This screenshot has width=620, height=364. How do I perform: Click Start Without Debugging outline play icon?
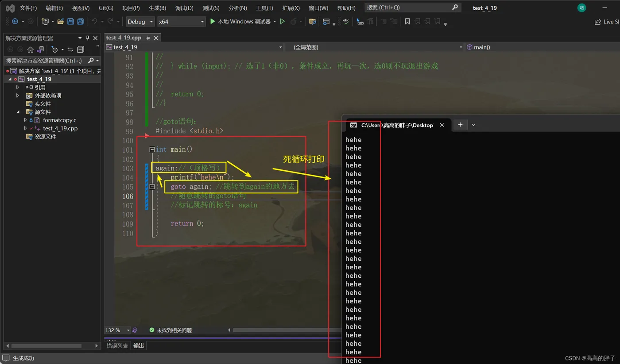point(283,21)
